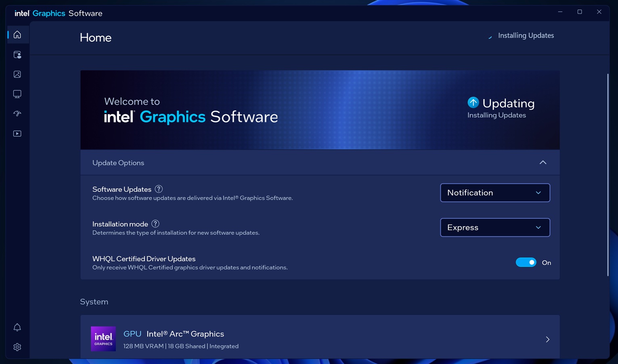Click the Installing Updates status at top

coord(526,36)
